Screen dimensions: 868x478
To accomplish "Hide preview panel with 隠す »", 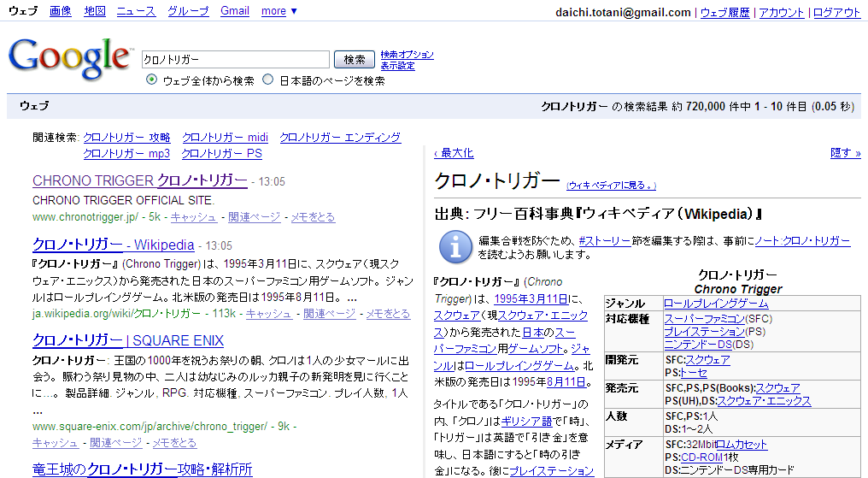I will [845, 153].
